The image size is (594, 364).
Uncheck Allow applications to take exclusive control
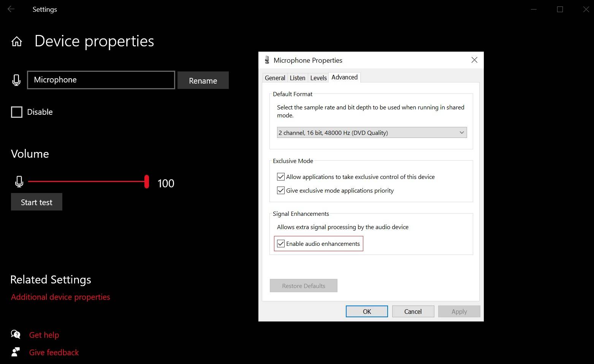[280, 176]
